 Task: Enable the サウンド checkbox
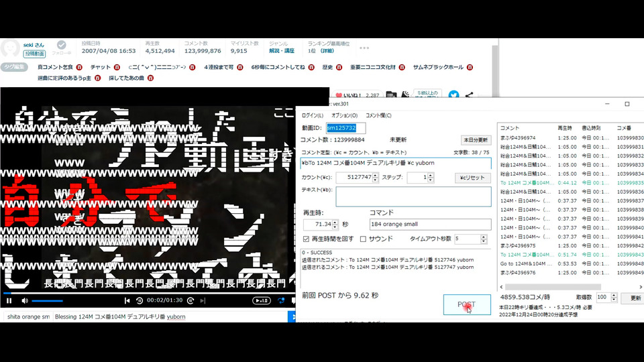(x=363, y=239)
